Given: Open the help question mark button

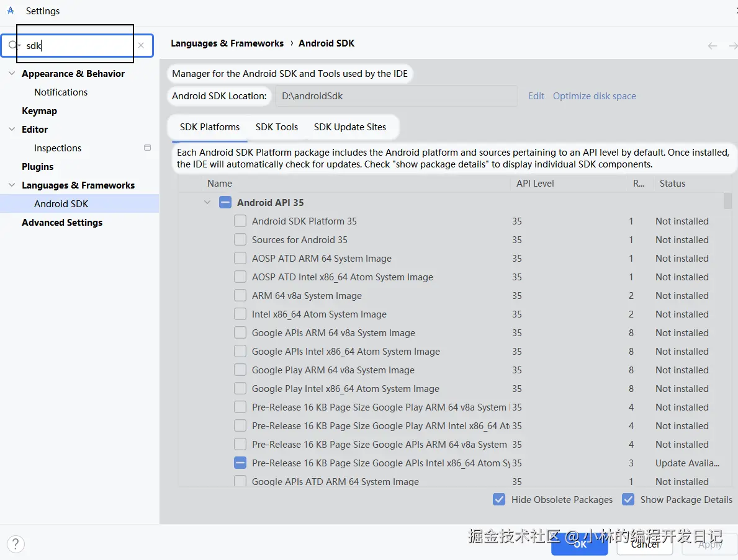Looking at the screenshot, I should (16, 544).
